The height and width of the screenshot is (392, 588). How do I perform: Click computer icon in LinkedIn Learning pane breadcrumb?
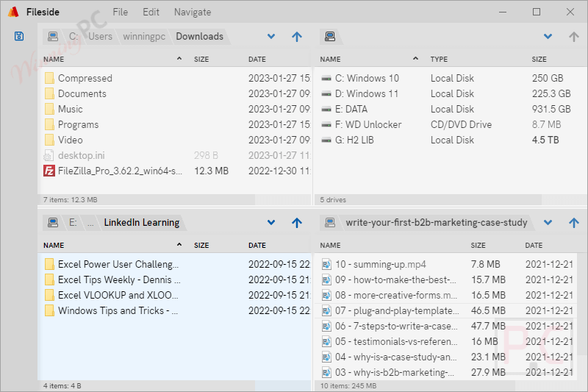click(x=53, y=222)
